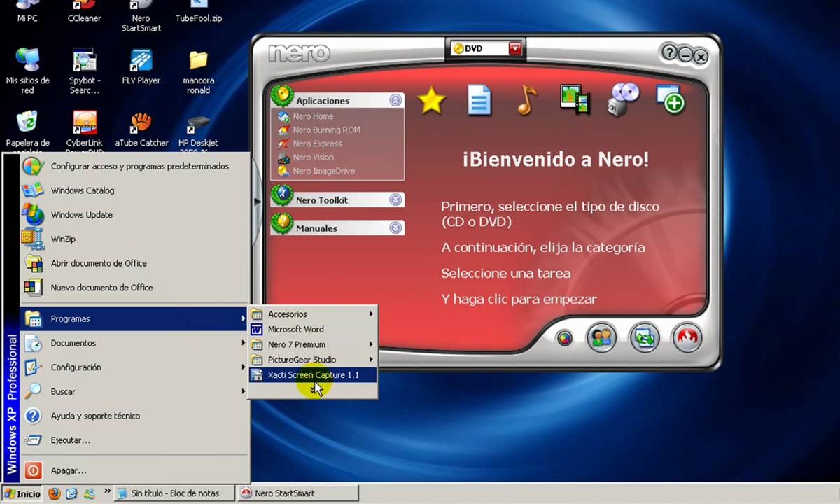
Task: Open TubeFool.zip on the desktop
Action: point(199,13)
